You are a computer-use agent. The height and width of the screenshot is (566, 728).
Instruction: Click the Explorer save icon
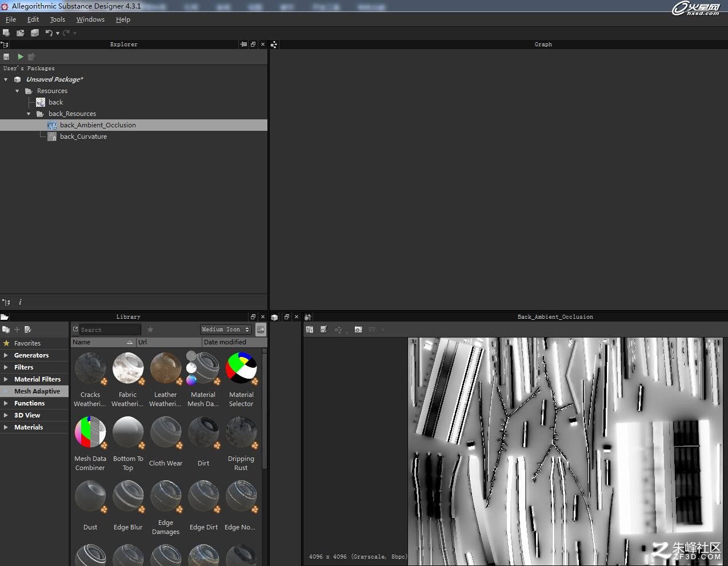(6, 57)
